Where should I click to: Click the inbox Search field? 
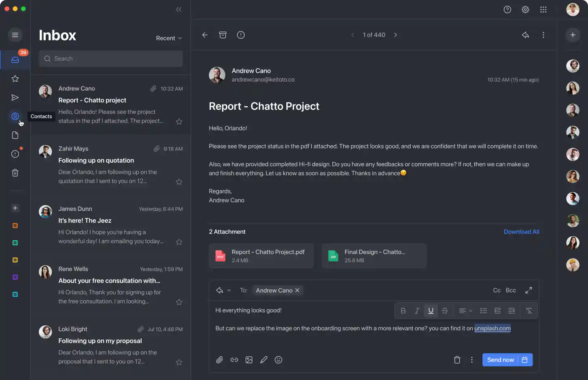coord(111,59)
